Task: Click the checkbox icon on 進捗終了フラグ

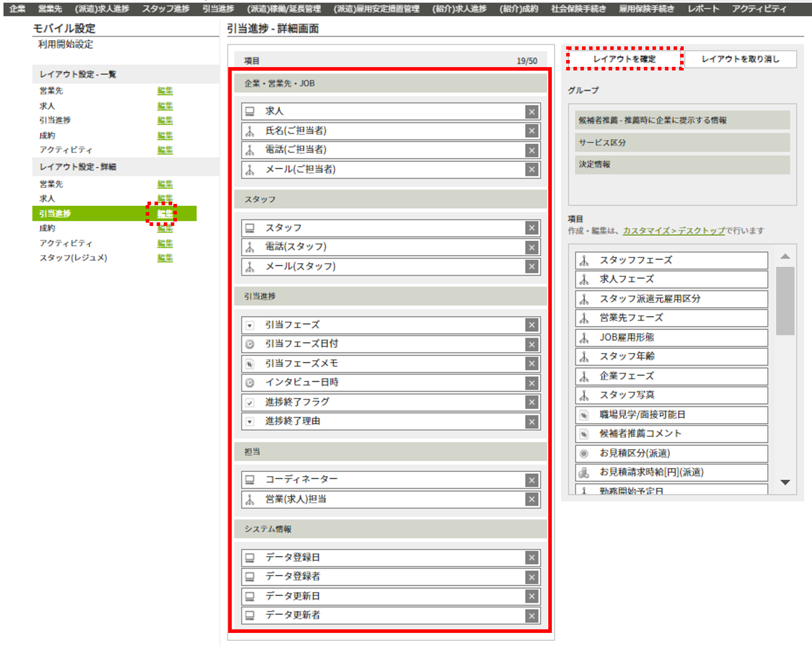Action: (250, 402)
